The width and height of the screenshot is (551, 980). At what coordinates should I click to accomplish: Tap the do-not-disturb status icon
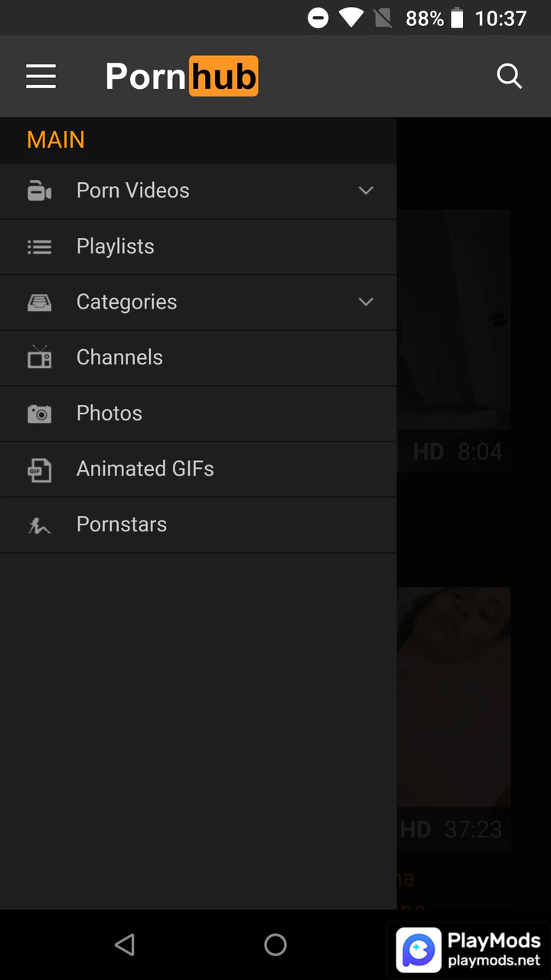[318, 18]
